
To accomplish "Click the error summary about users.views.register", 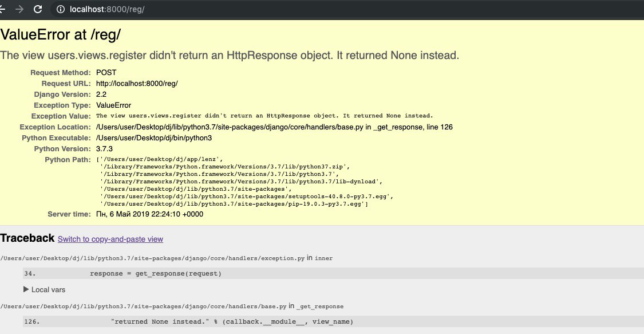I will pos(230,56).
